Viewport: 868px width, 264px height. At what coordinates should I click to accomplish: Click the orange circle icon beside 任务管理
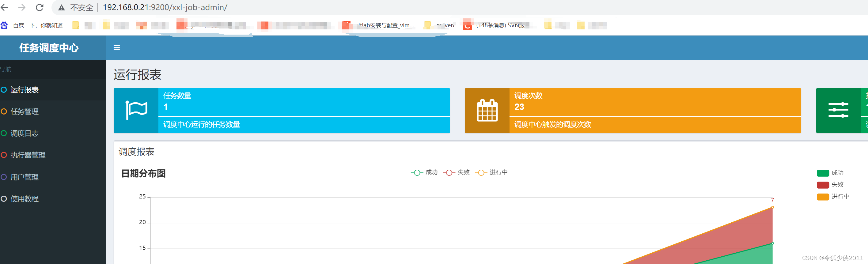click(x=4, y=111)
